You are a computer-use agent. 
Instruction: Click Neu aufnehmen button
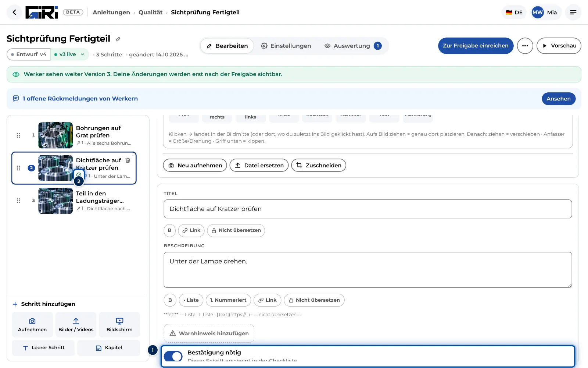(195, 165)
